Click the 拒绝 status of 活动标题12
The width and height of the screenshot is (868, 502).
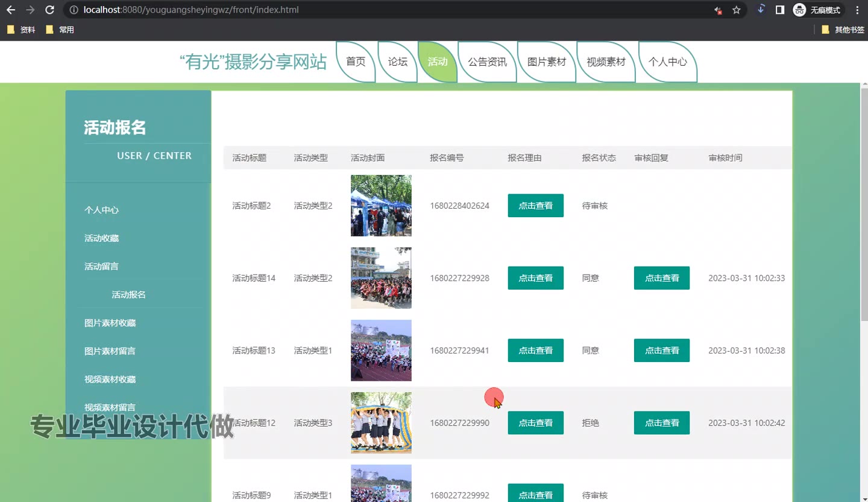[x=591, y=423]
